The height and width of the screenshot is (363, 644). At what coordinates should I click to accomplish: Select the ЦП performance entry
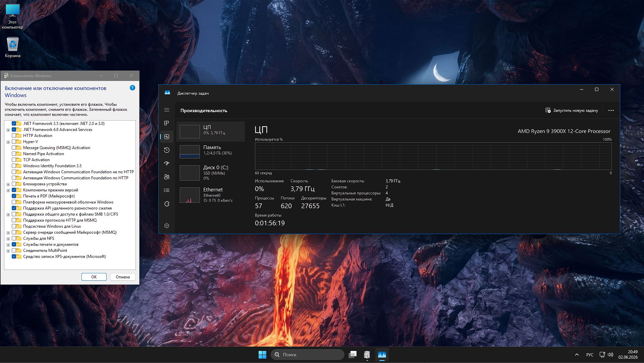[211, 131]
